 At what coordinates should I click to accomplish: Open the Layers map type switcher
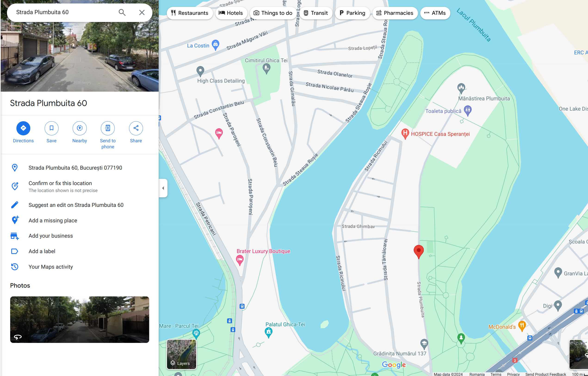pyautogui.click(x=181, y=354)
